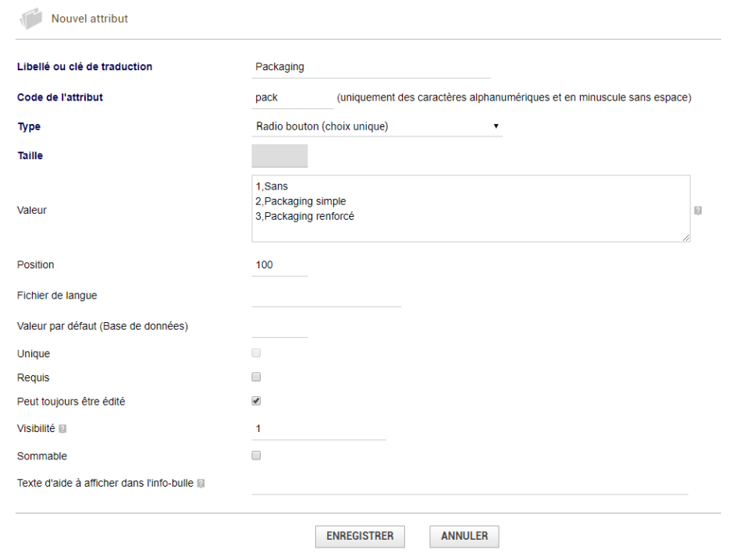Focus the Libellé field containing Packaging
The image size is (729, 560).
[371, 67]
